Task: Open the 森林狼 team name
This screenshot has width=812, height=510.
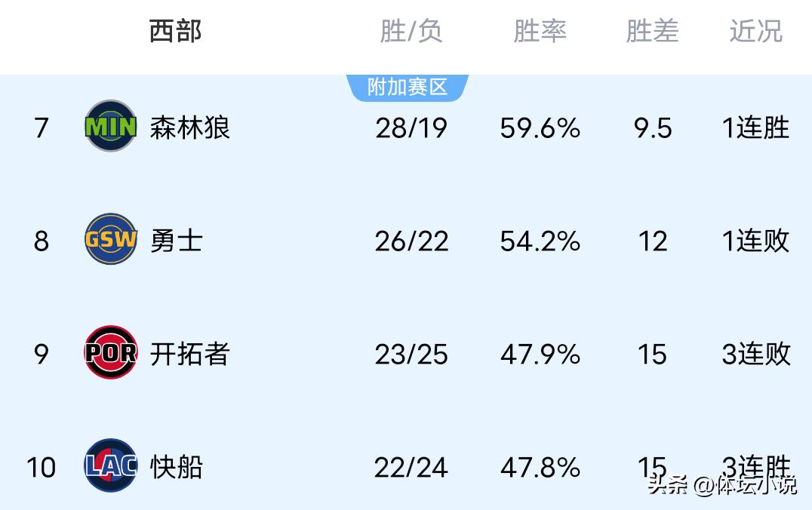Action: click(189, 127)
